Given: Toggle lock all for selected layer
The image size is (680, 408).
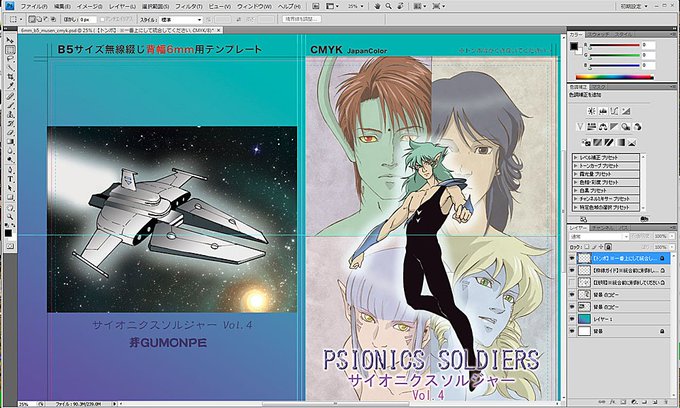Looking at the screenshot, I should [x=608, y=247].
